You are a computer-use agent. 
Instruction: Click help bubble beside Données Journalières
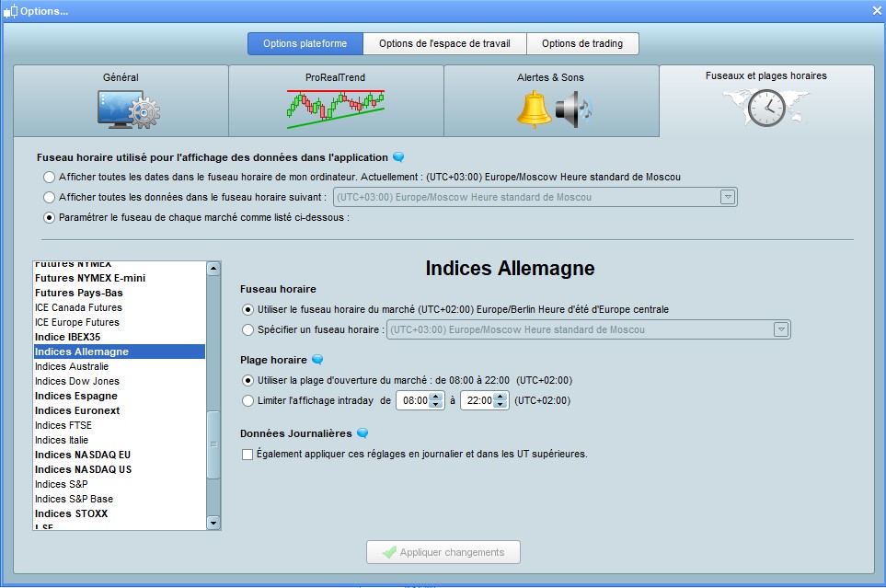coord(362,433)
